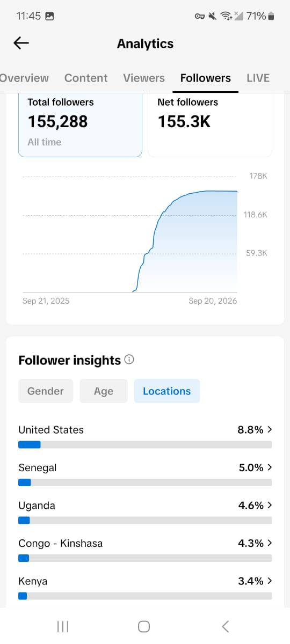Tap the Android home button icon
Image resolution: width=290 pixels, height=644 pixels.
point(144,626)
